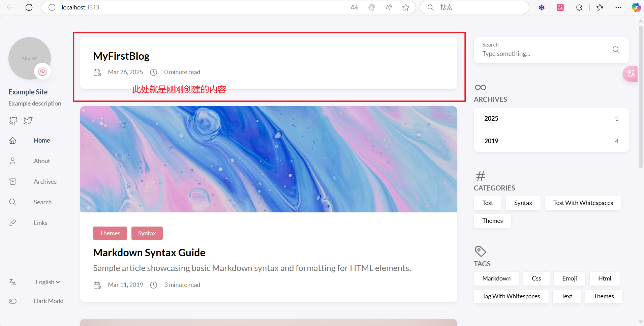The image size is (644, 326).
Task: Refresh the page with reload icon
Action: click(29, 7)
